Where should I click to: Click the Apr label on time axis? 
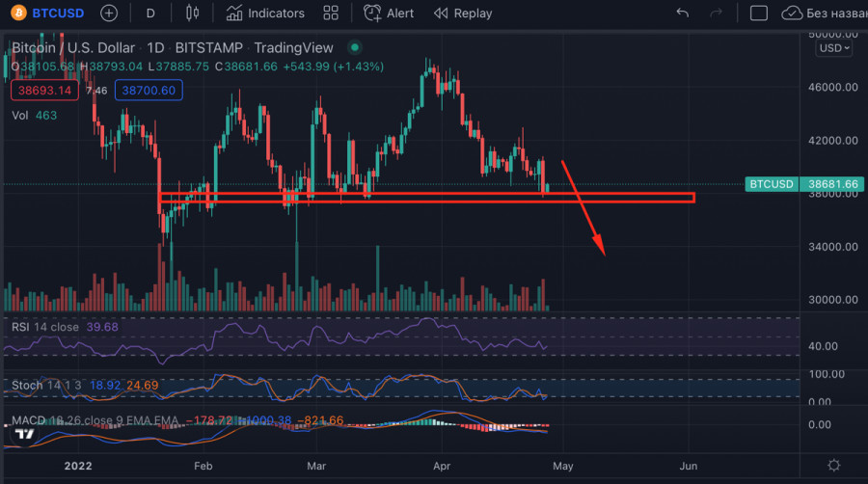(x=441, y=466)
